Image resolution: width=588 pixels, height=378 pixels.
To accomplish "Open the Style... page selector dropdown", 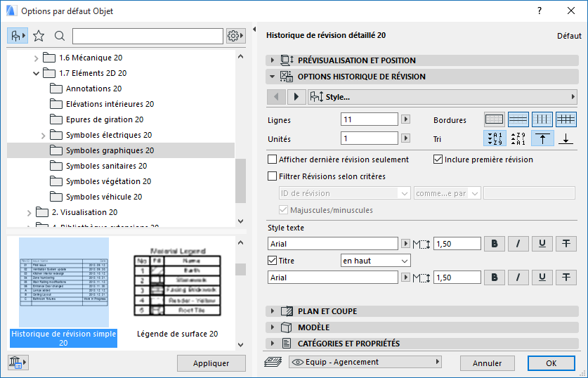I will pos(442,97).
